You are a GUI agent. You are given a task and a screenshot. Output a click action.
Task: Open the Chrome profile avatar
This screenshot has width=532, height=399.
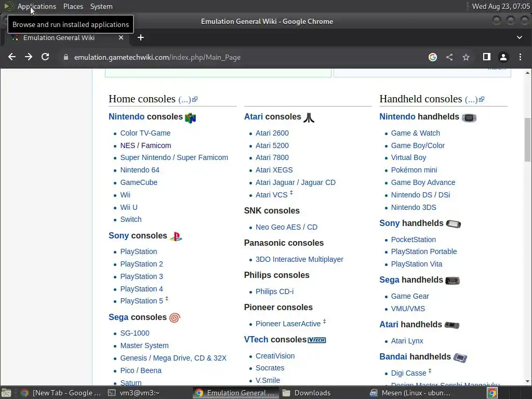pyautogui.click(x=503, y=57)
